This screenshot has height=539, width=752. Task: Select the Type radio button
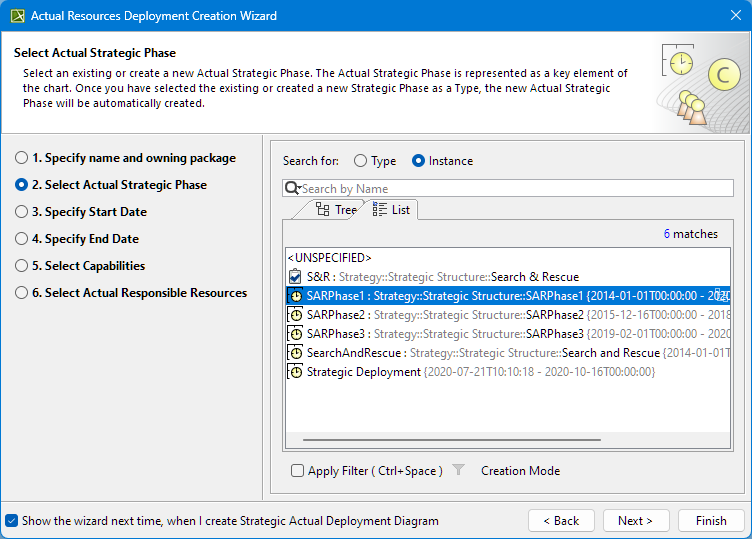[x=361, y=161]
